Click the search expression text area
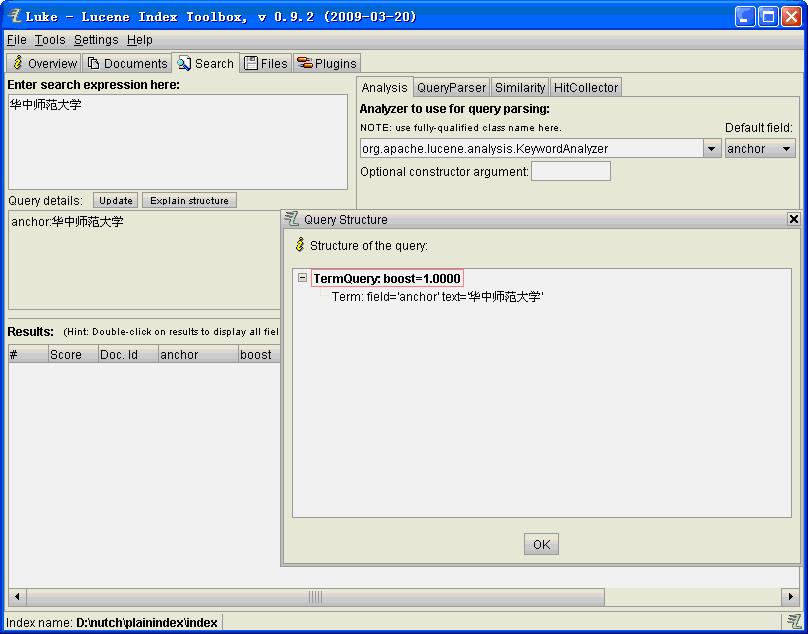Image resolution: width=808 pixels, height=634 pixels. (178, 142)
